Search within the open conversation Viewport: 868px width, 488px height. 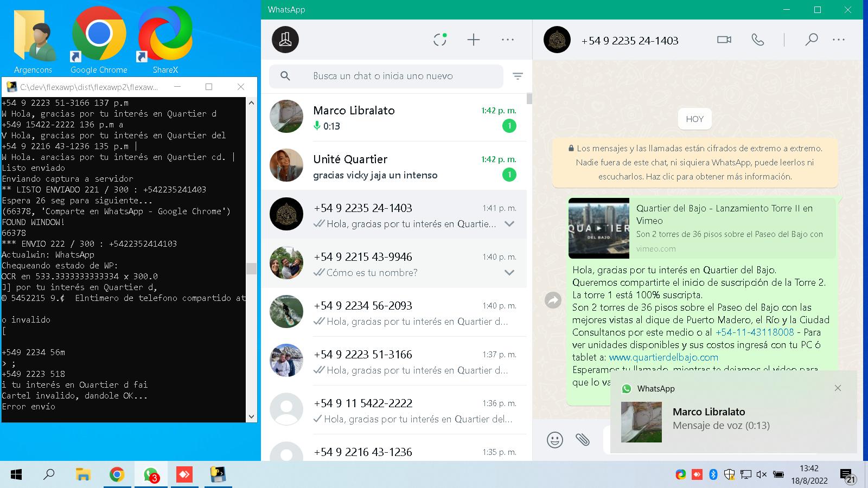(811, 40)
